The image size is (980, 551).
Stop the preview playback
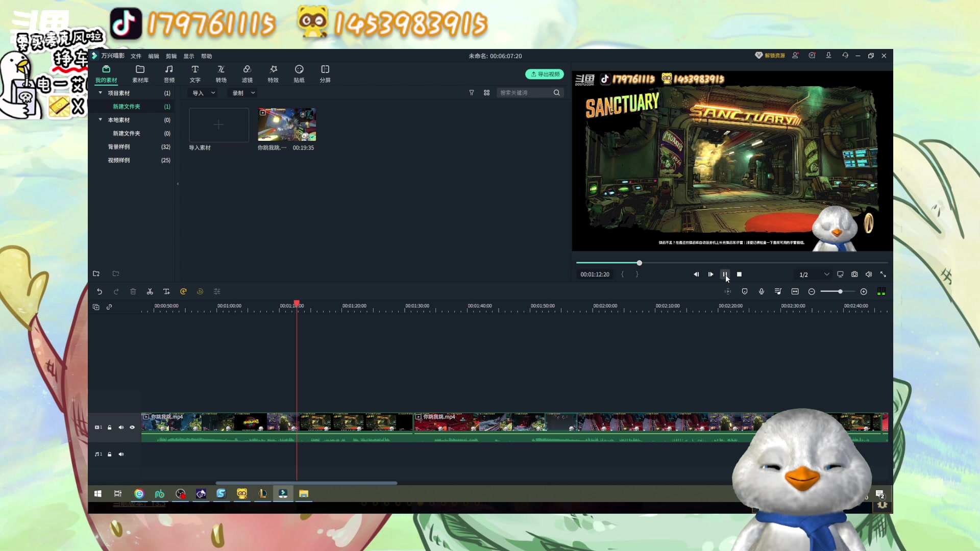click(x=739, y=274)
